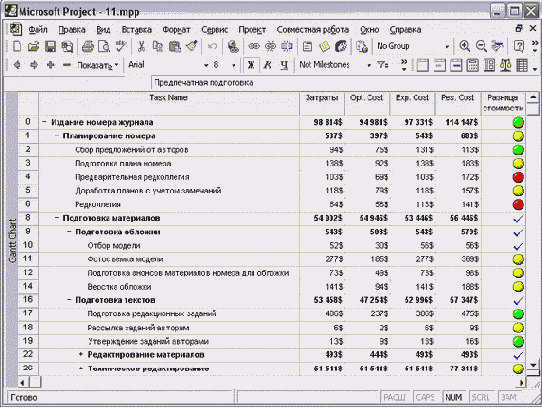542x407 pixels.
Task: Click the Cut scissors icon
Action: 141,46
